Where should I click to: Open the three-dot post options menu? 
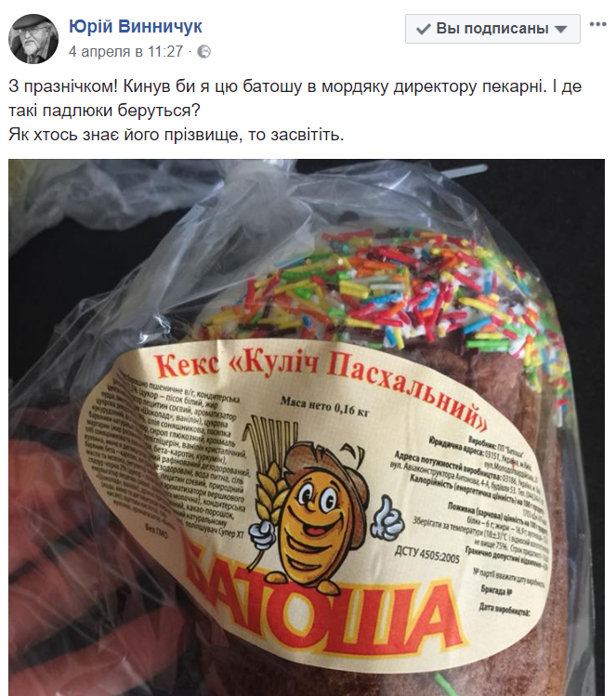(597, 24)
